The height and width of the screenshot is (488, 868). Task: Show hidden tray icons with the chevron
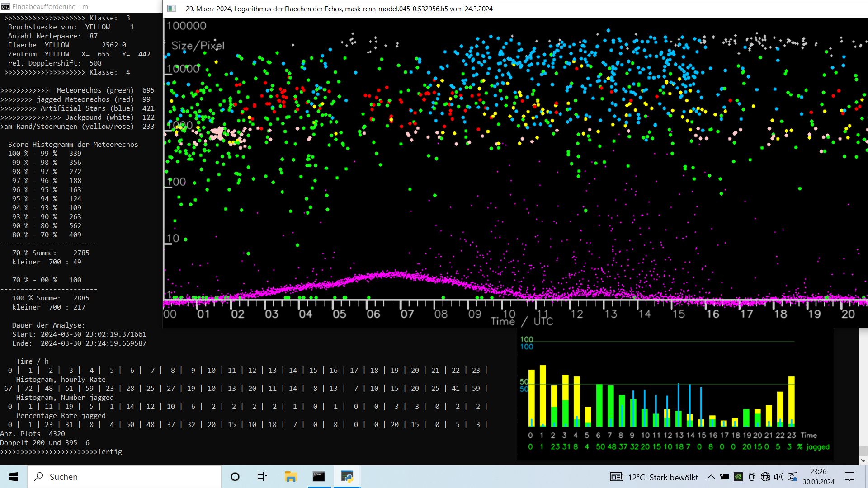point(711,477)
